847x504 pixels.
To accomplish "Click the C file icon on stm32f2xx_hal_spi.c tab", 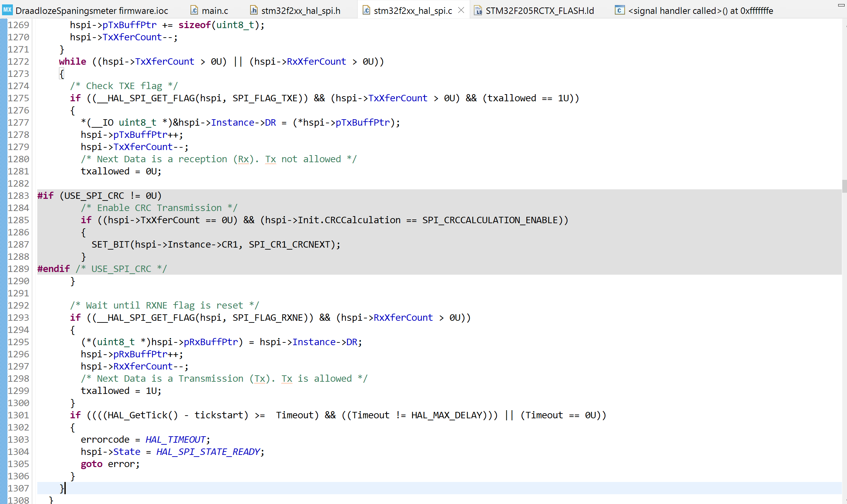I will tap(366, 10).
